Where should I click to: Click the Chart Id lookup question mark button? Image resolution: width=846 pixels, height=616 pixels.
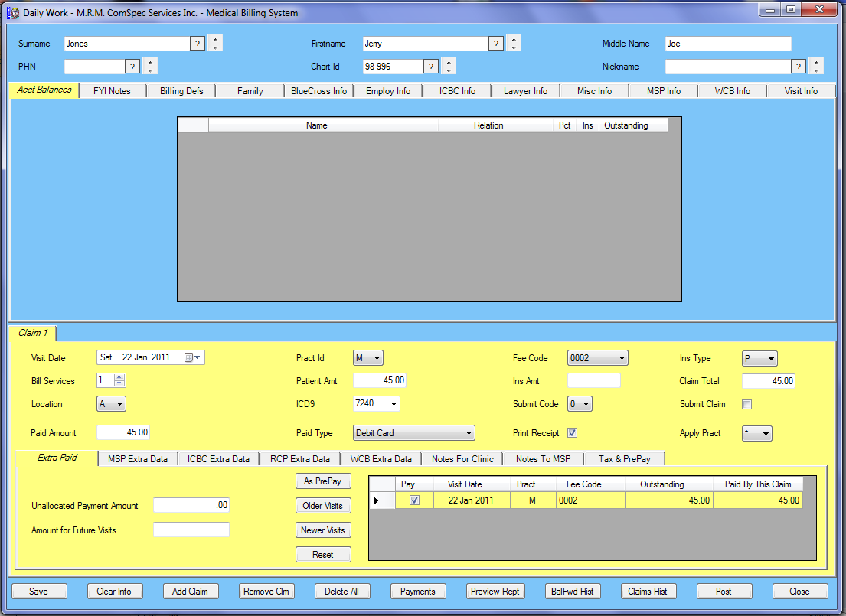430,67
